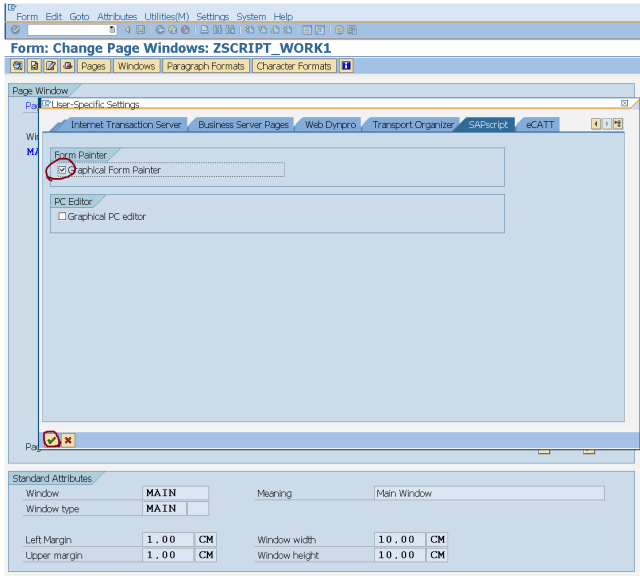640x576 pixels.
Task: Click the green Enter checkmark in system toolbar
Action: pos(16,29)
